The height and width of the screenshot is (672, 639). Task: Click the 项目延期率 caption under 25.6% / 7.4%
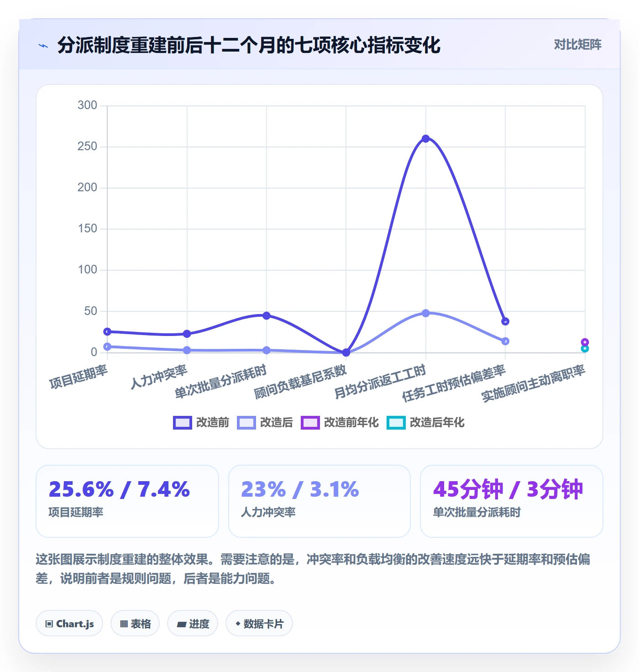[x=76, y=512]
